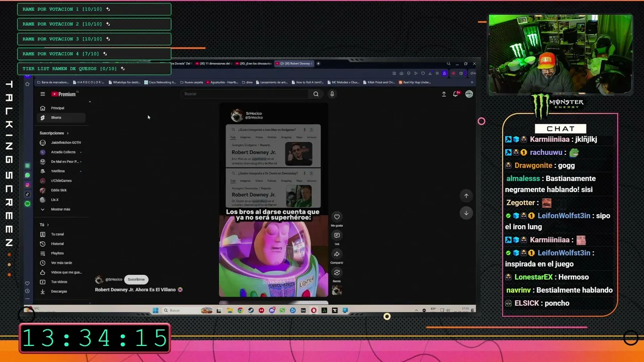Open the Cisco Networking bookmark
644x362 pixels.
pos(160,82)
